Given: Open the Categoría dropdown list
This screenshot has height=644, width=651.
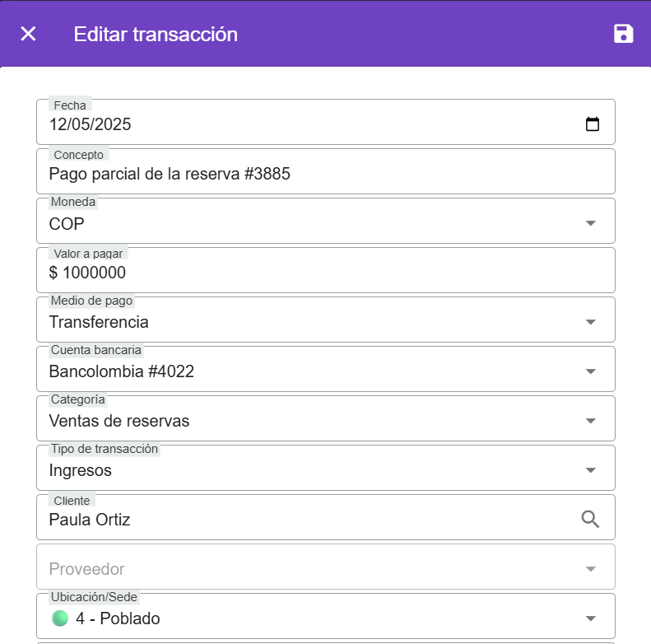Looking at the screenshot, I should (x=590, y=421).
